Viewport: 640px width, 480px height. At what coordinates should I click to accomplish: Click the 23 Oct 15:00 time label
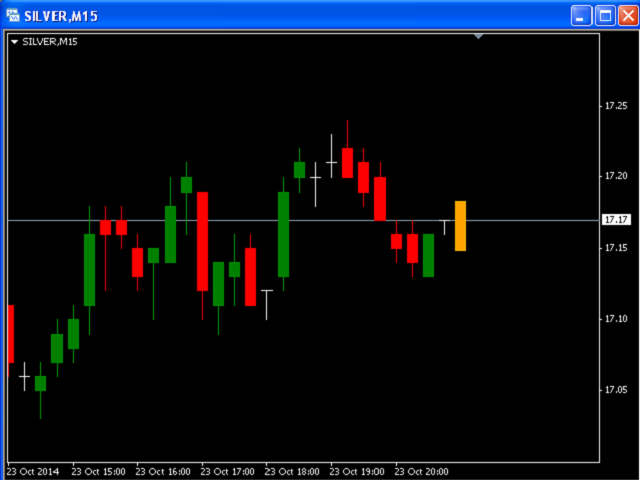[98, 471]
